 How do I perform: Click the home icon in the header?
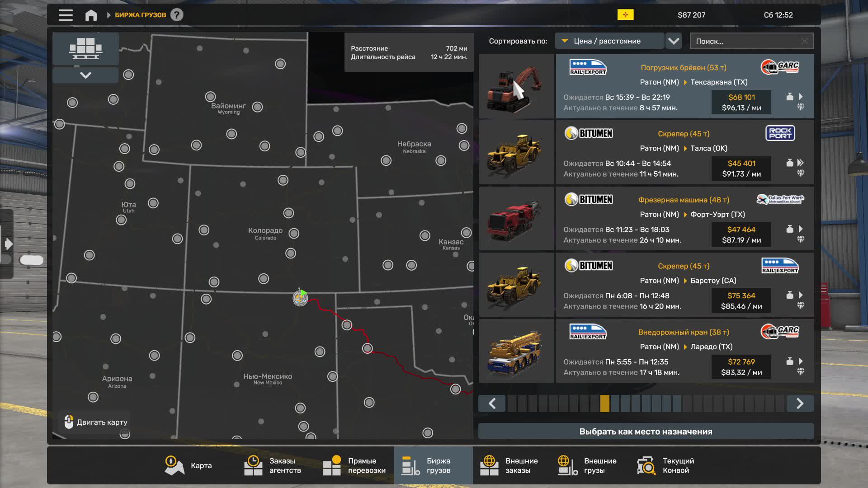pos(91,14)
